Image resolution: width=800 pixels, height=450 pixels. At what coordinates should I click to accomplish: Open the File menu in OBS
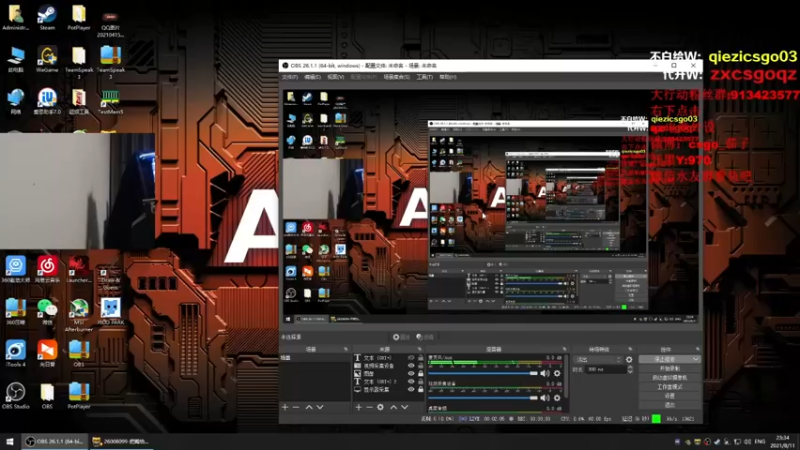pos(290,77)
